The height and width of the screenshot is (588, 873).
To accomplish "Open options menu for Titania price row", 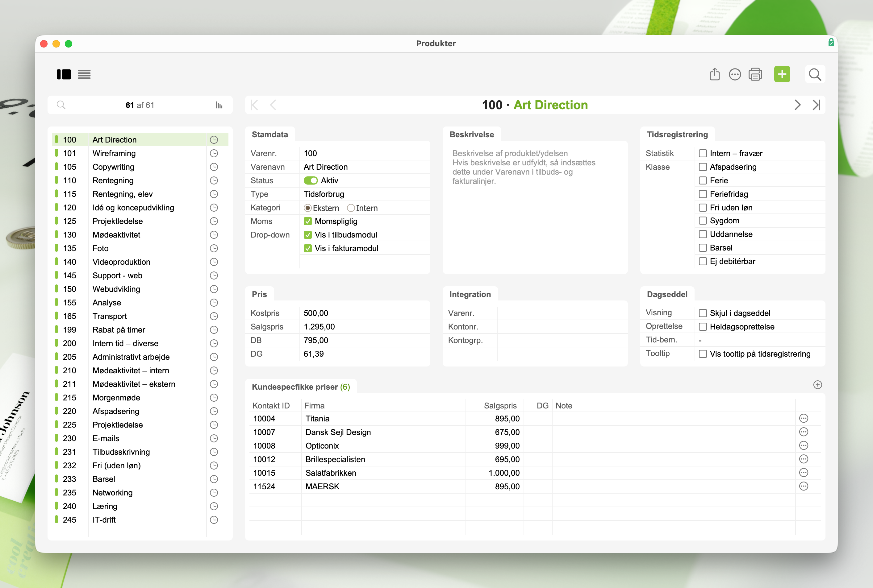I will coord(804,419).
